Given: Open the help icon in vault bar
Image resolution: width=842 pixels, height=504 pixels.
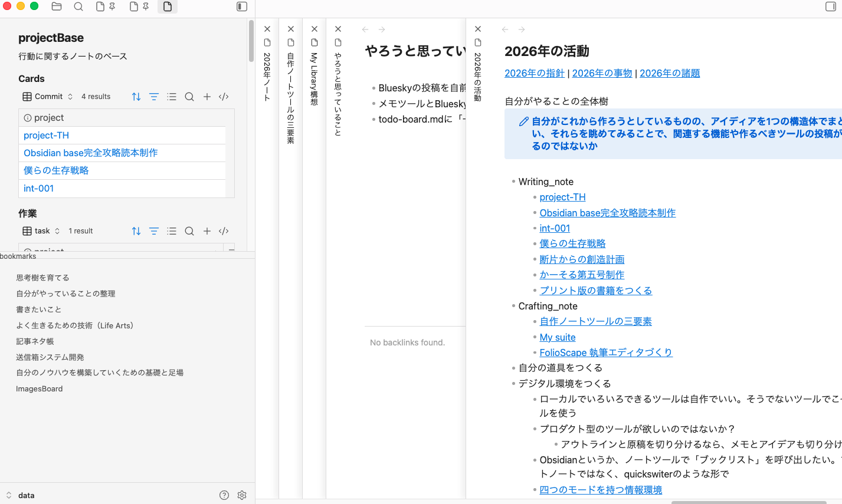Looking at the screenshot, I should tap(224, 495).
